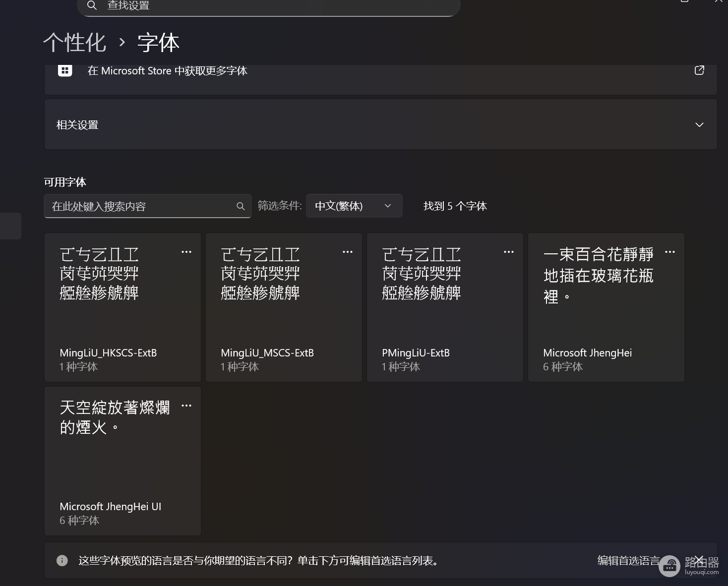The height and width of the screenshot is (586, 728).
Task: Go back to 个性化 breadcrumb
Action: [74, 43]
